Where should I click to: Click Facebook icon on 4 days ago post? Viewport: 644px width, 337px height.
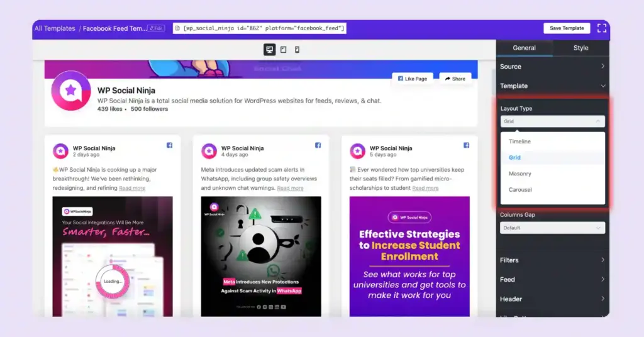click(x=318, y=145)
